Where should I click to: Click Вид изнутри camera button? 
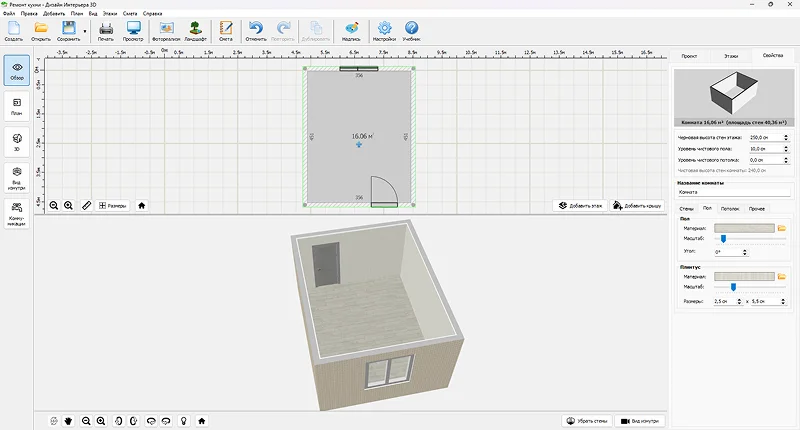pyautogui.click(x=640, y=421)
